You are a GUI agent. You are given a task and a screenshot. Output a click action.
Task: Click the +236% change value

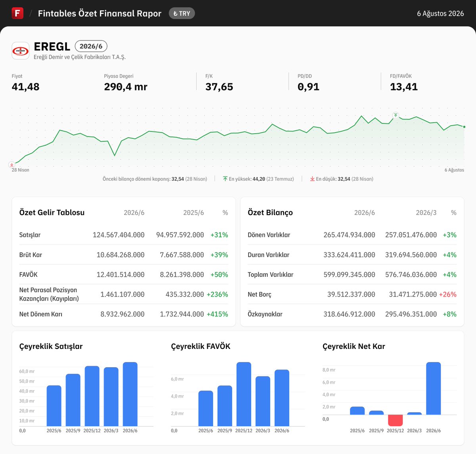217,294
